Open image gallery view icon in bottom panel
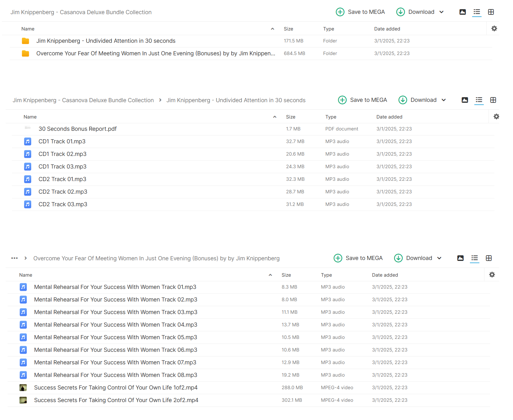513x420 pixels. (x=461, y=258)
